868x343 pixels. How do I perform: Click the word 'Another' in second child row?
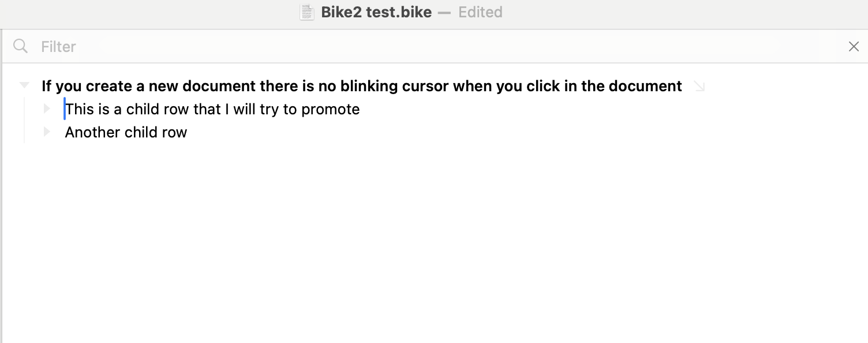(x=91, y=132)
